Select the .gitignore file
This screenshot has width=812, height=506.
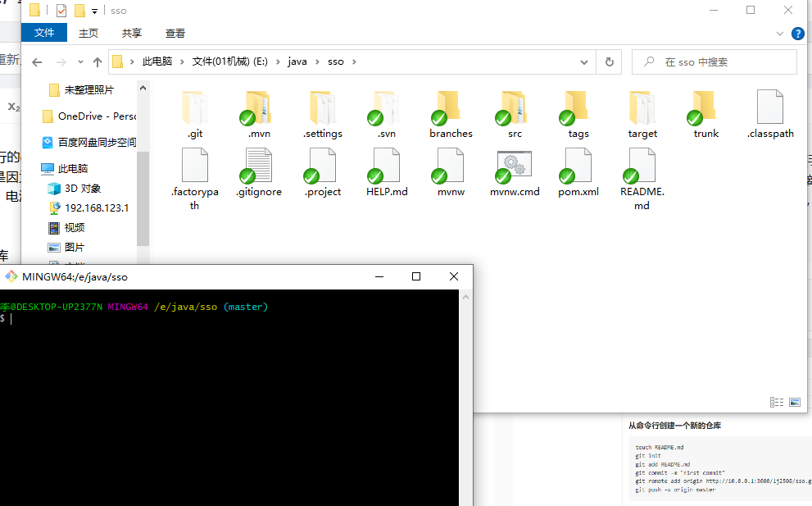[259, 173]
